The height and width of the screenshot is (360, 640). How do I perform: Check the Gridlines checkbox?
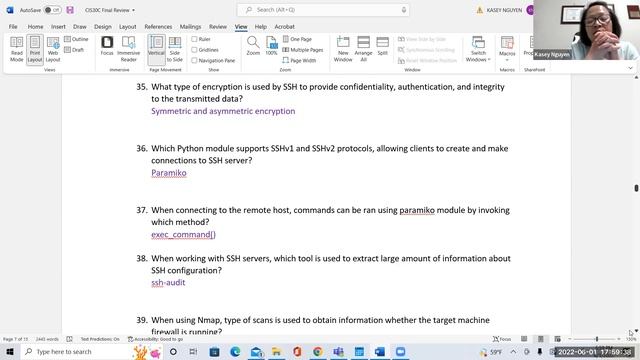pos(194,50)
